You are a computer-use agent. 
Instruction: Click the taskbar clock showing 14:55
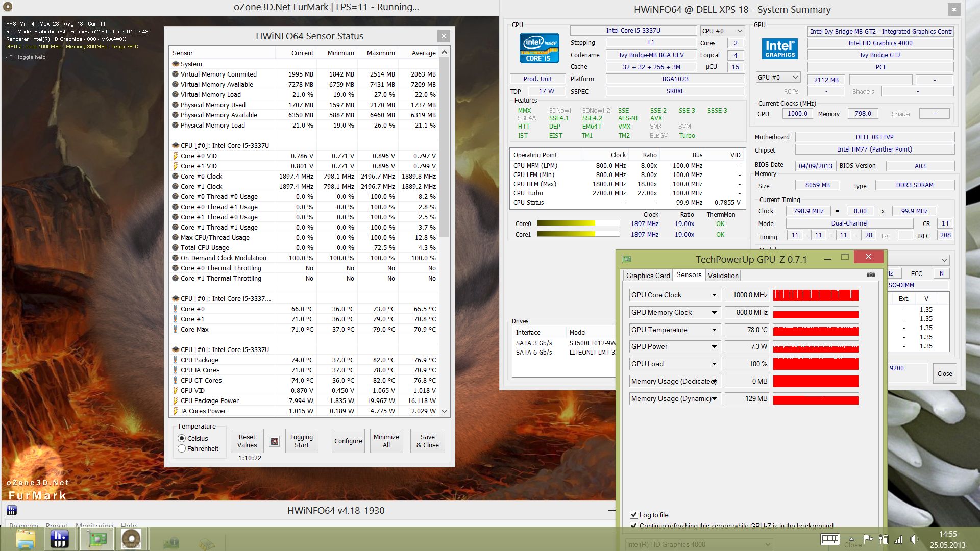(x=948, y=539)
